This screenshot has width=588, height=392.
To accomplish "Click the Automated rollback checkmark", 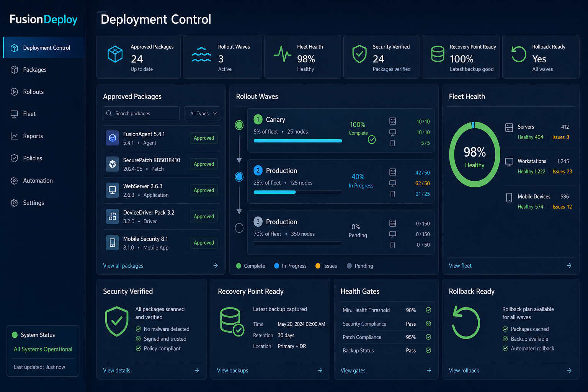I will (505, 348).
